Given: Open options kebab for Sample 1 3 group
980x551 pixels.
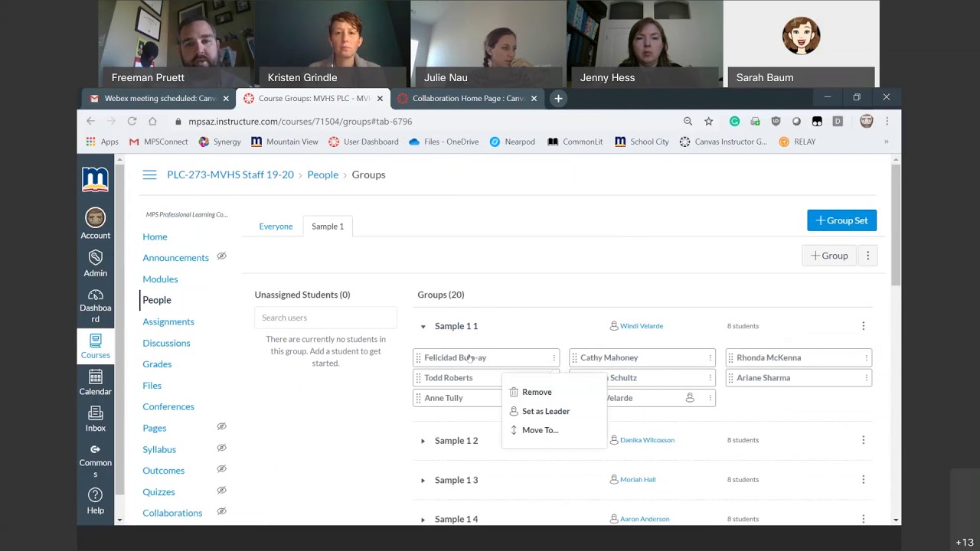Looking at the screenshot, I should click(x=863, y=479).
